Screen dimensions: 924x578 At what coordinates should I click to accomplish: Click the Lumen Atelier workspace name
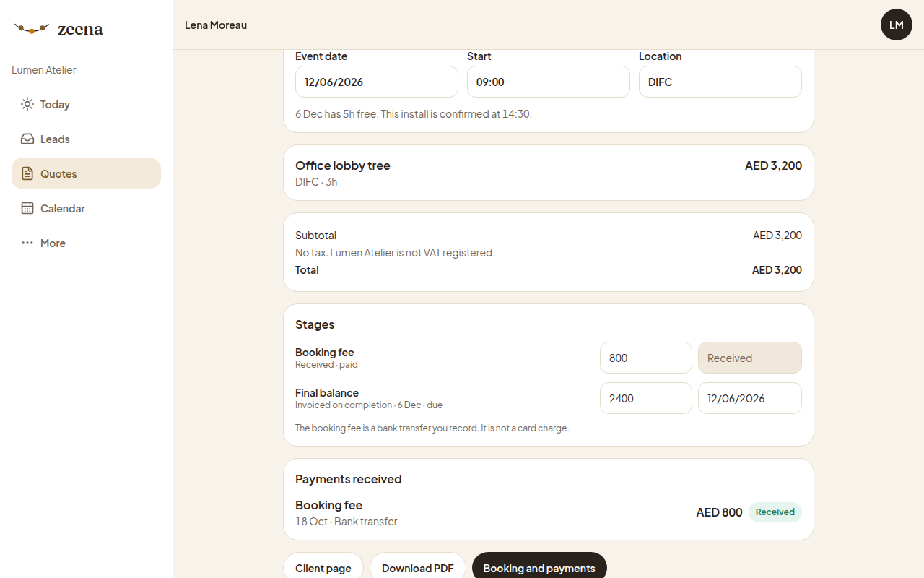point(44,70)
